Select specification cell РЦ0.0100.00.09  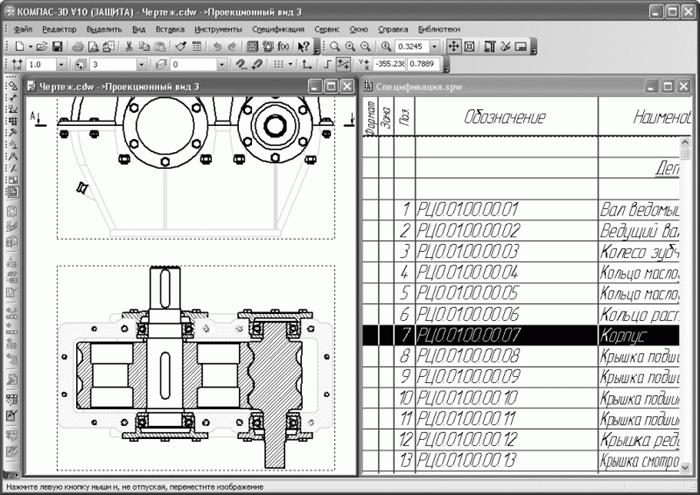507,377
